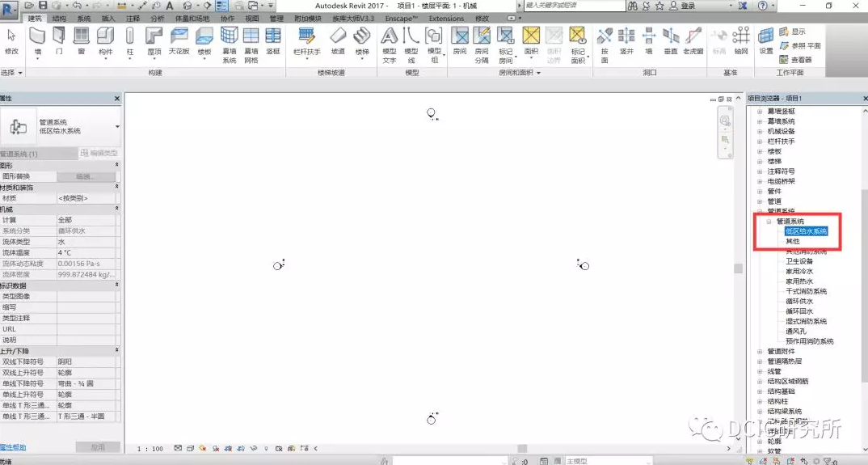Image resolution: width=868 pixels, height=465 pixels.
Task: Select the Railing (栏杆扶手) tool
Action: [306, 41]
